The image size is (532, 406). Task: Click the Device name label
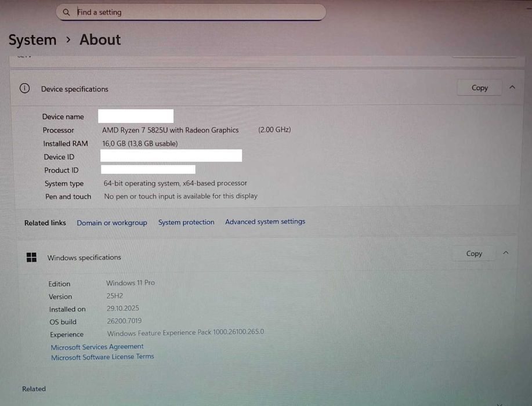pos(63,117)
